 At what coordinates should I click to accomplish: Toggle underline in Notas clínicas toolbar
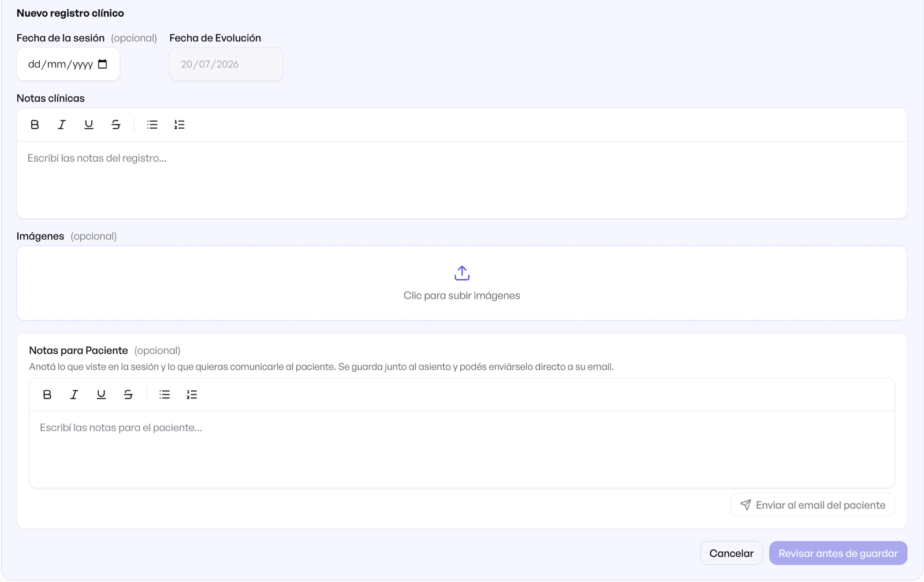pos(89,125)
